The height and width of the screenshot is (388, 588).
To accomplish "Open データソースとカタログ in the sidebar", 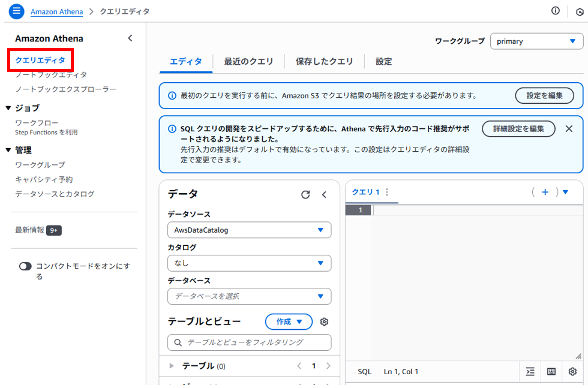I will [x=55, y=194].
